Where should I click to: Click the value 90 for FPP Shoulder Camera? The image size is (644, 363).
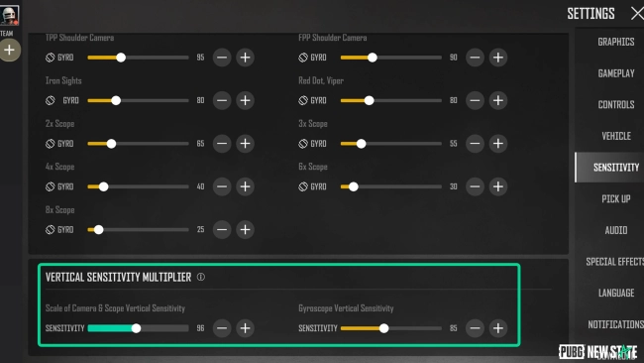click(x=454, y=58)
